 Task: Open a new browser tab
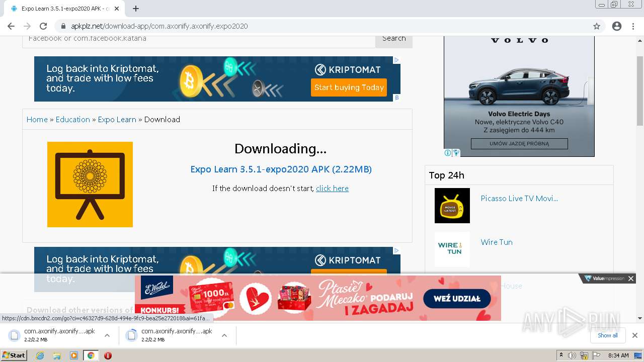coord(136,9)
